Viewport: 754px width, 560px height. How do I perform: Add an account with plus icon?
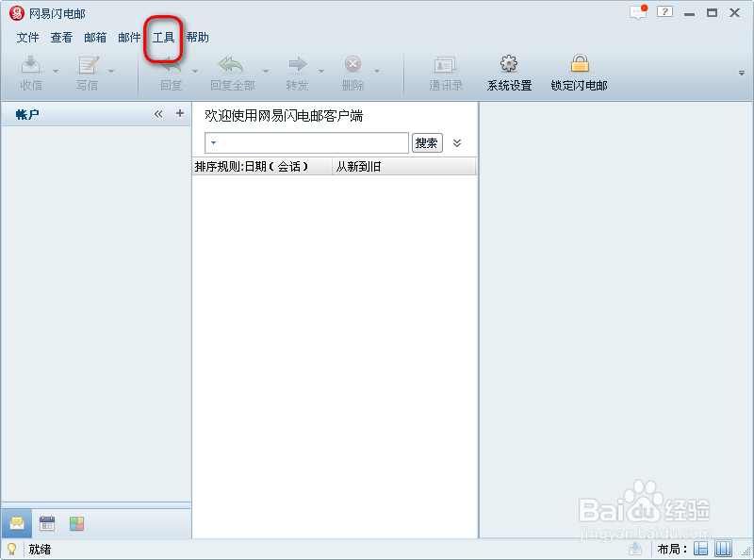pos(180,113)
